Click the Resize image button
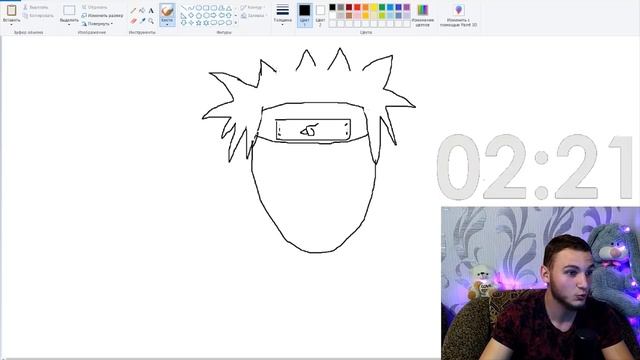The image size is (640, 360). [102, 16]
